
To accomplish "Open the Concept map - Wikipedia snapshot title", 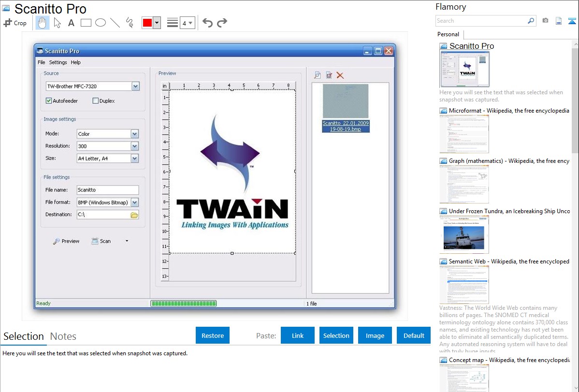I will pos(509,360).
